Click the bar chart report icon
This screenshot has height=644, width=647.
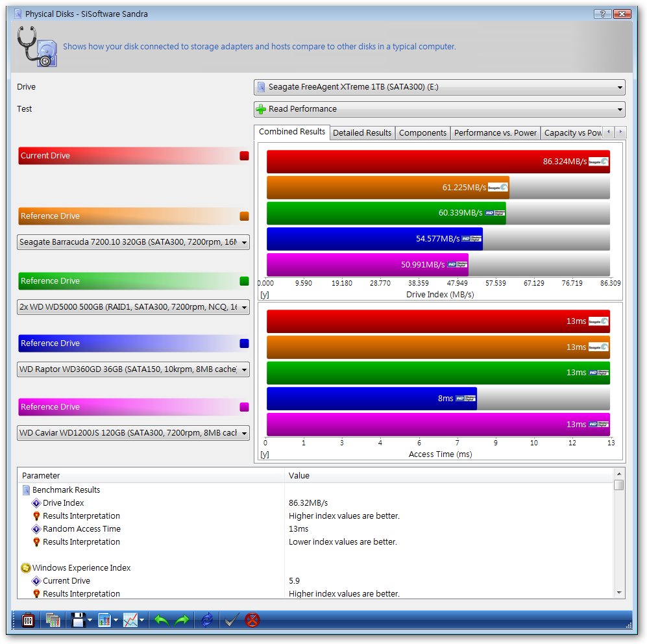coord(104,620)
